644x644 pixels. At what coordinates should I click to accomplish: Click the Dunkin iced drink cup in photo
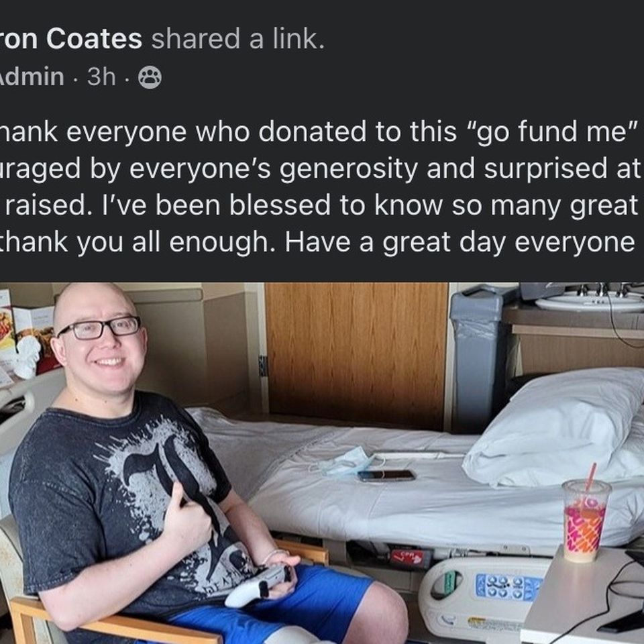point(586,521)
